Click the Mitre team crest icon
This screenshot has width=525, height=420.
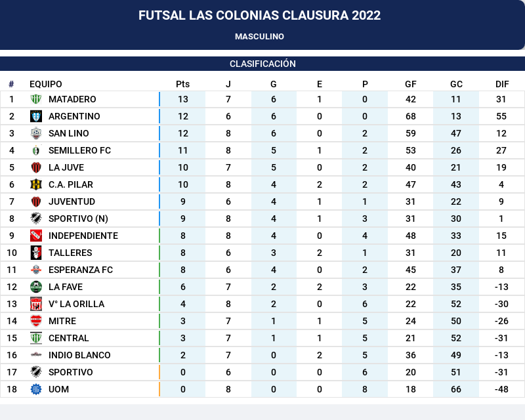coord(36,321)
